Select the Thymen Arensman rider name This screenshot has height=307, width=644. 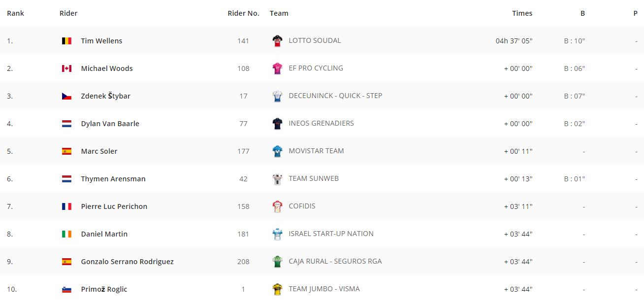point(113,179)
